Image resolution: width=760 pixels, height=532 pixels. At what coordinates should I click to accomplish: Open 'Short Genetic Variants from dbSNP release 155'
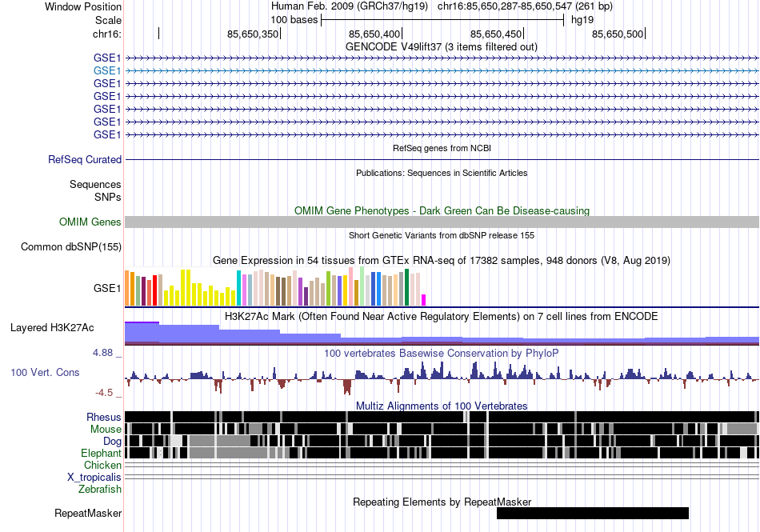tap(442, 235)
